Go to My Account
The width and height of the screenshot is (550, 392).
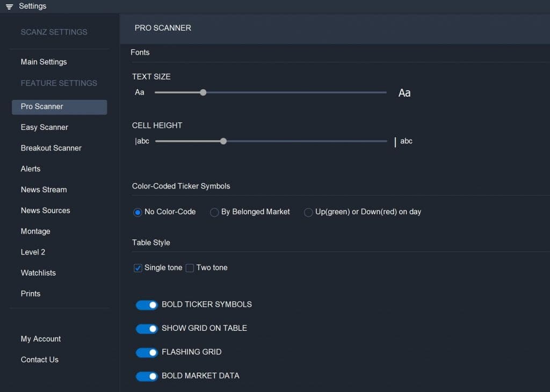[40, 339]
